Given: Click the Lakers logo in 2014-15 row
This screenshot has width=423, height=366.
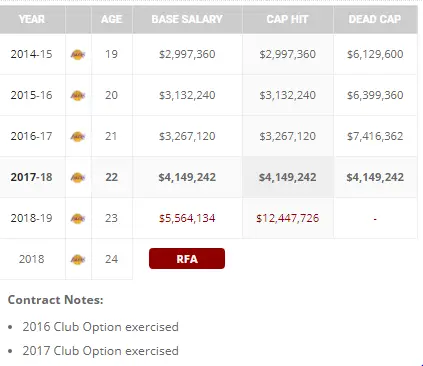Looking at the screenshot, I should click(78, 54).
